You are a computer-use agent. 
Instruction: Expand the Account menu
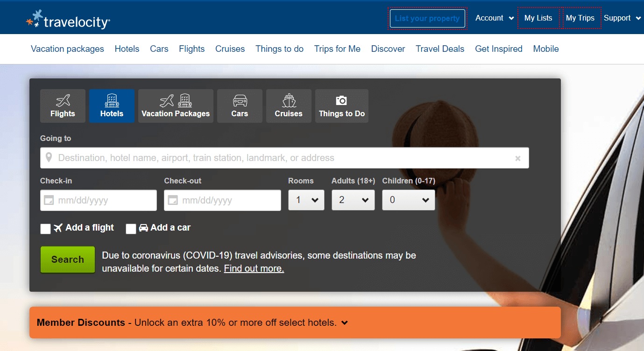(x=495, y=18)
